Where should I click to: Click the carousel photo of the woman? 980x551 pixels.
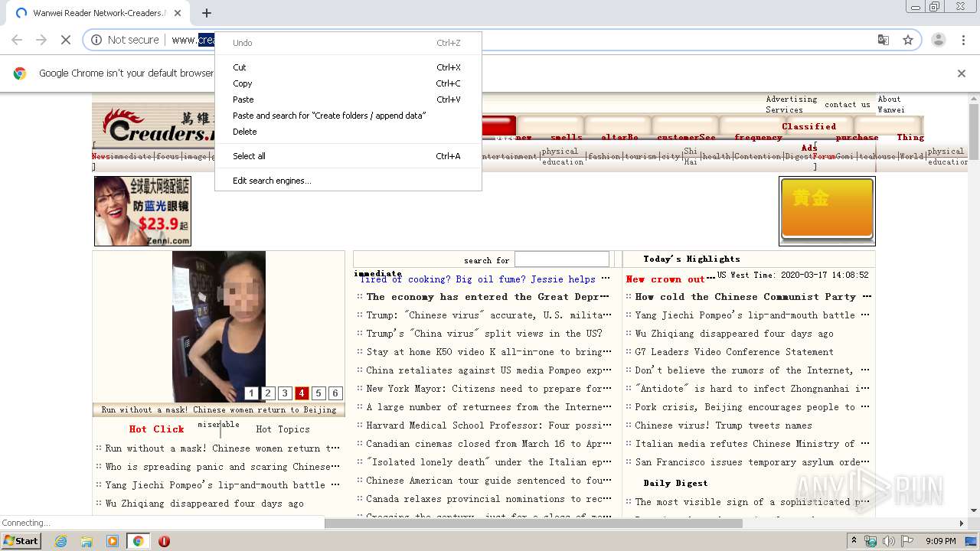click(x=219, y=327)
